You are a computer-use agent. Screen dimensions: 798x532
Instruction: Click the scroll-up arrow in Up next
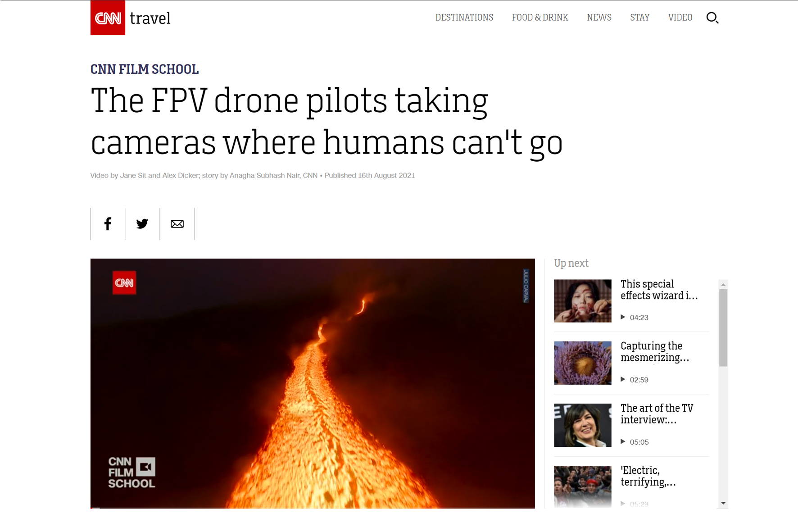click(723, 284)
